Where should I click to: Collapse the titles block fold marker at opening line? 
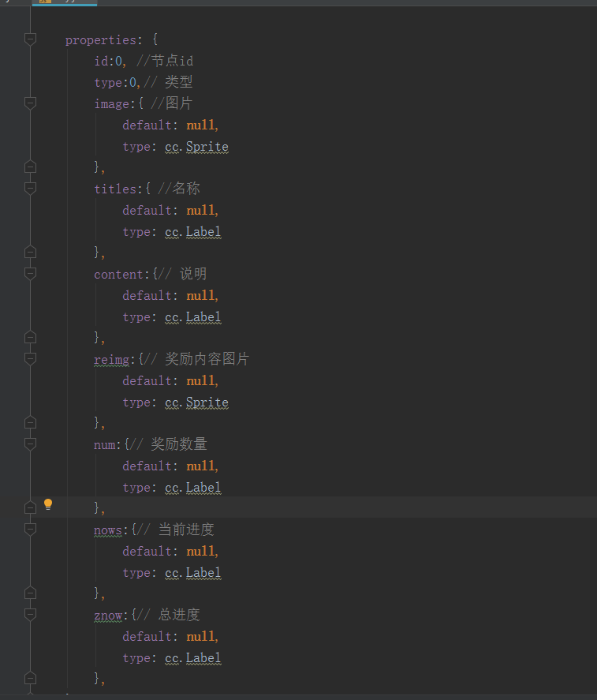(30, 189)
